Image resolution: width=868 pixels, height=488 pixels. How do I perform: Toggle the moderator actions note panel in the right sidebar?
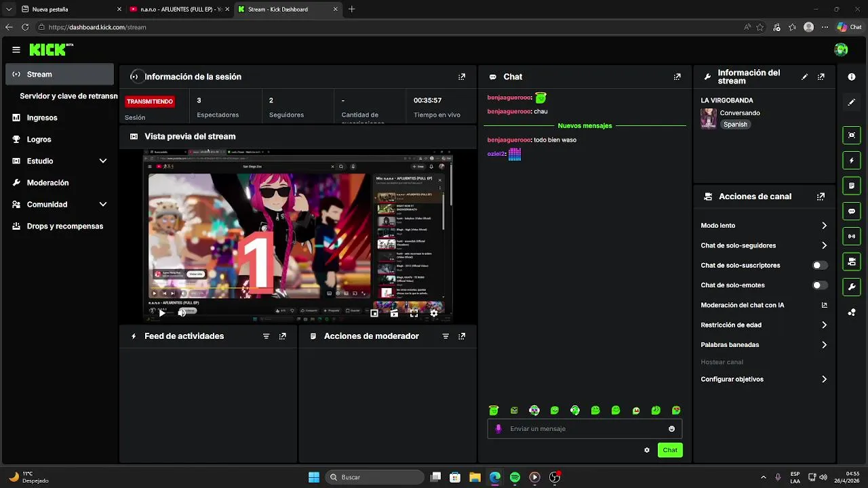(x=852, y=186)
